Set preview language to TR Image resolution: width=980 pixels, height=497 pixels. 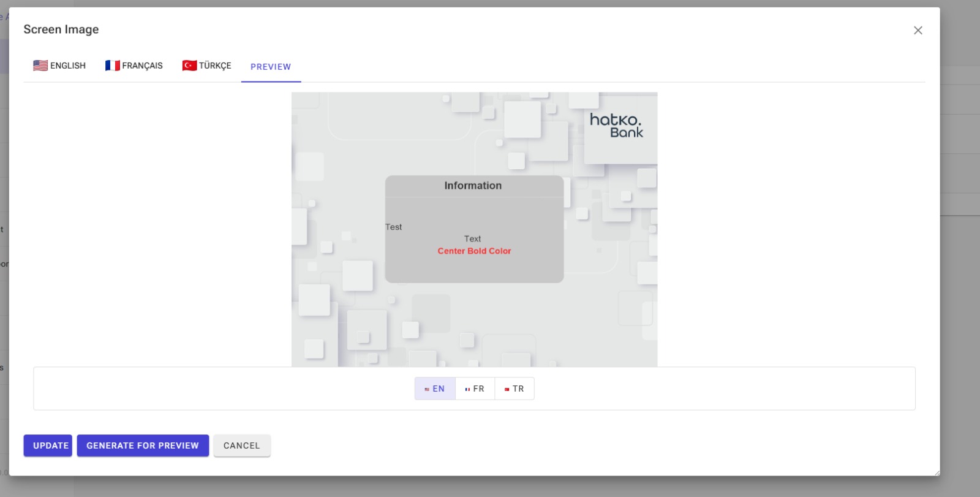[514, 389]
